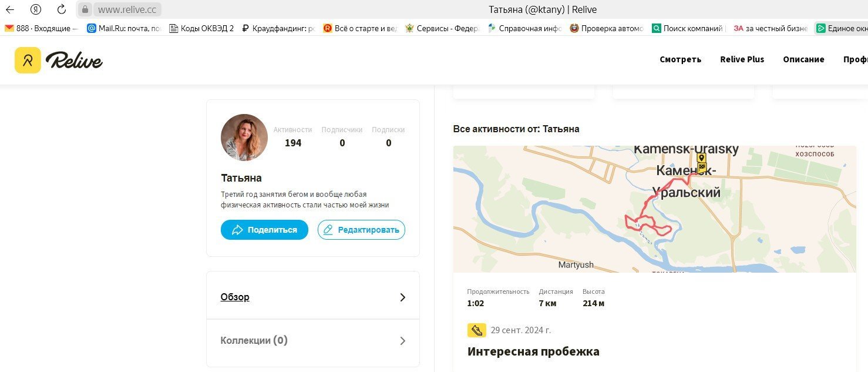Open the Relive Plus menu item
868x372 pixels.
coord(742,59)
